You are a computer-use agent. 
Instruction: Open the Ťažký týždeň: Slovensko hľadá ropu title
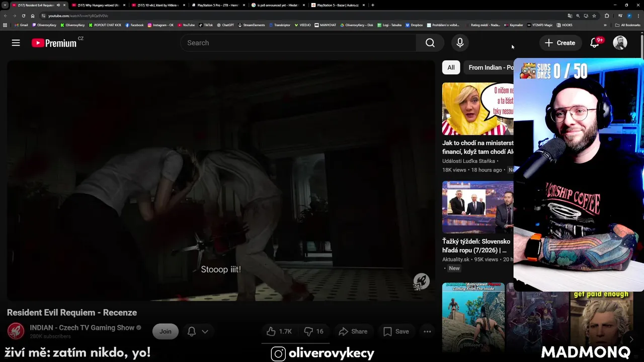(476, 246)
